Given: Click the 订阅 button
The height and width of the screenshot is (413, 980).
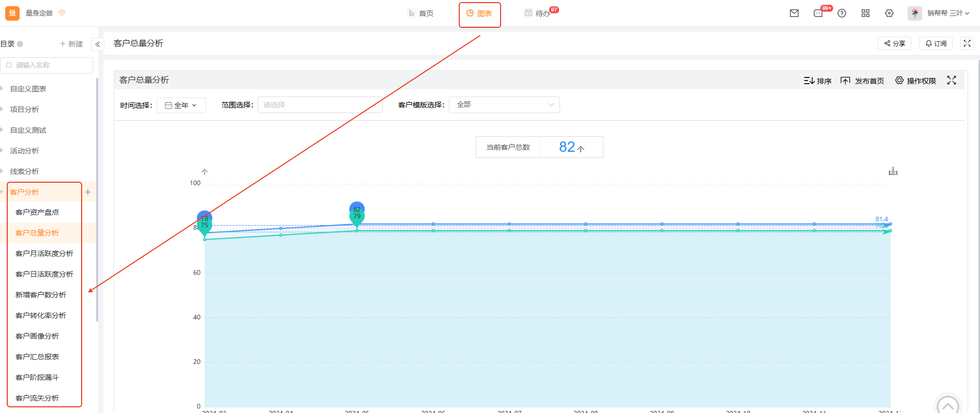Looking at the screenshot, I should coord(936,44).
